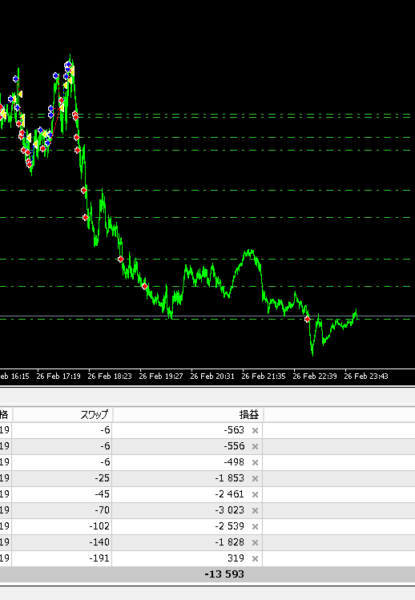
Task: Select the red trade marker near 22:39
Action: point(307,319)
